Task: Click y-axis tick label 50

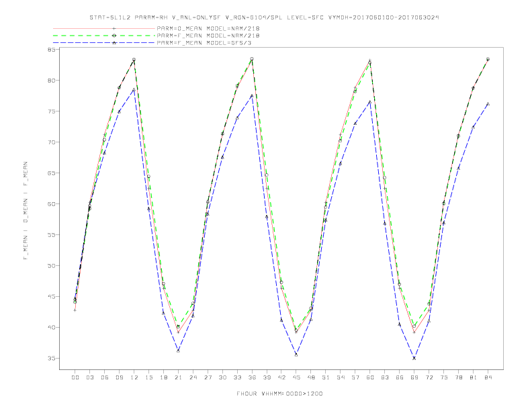Action: pyautogui.click(x=51, y=265)
